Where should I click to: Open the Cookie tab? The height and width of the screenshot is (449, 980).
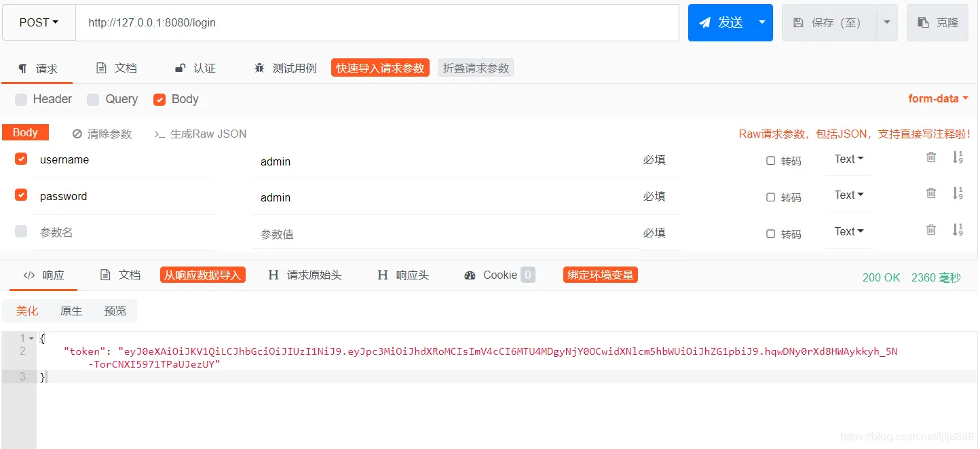tap(500, 275)
